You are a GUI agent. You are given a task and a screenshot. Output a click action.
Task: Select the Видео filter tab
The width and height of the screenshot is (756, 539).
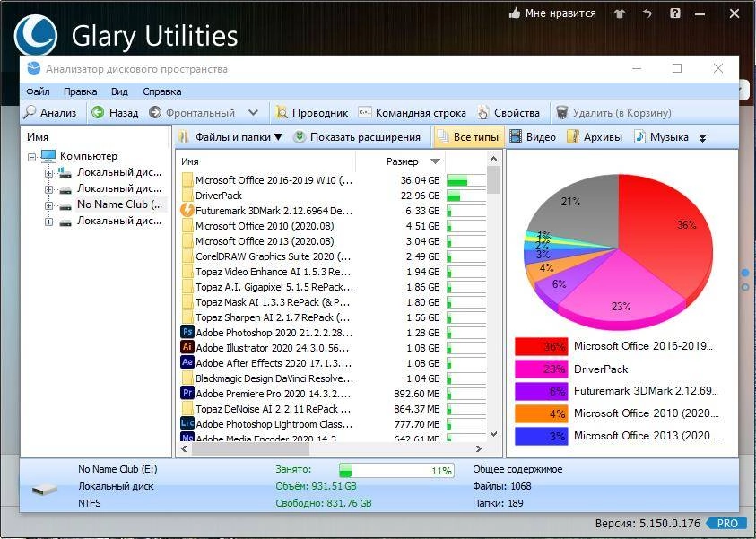[x=533, y=137]
